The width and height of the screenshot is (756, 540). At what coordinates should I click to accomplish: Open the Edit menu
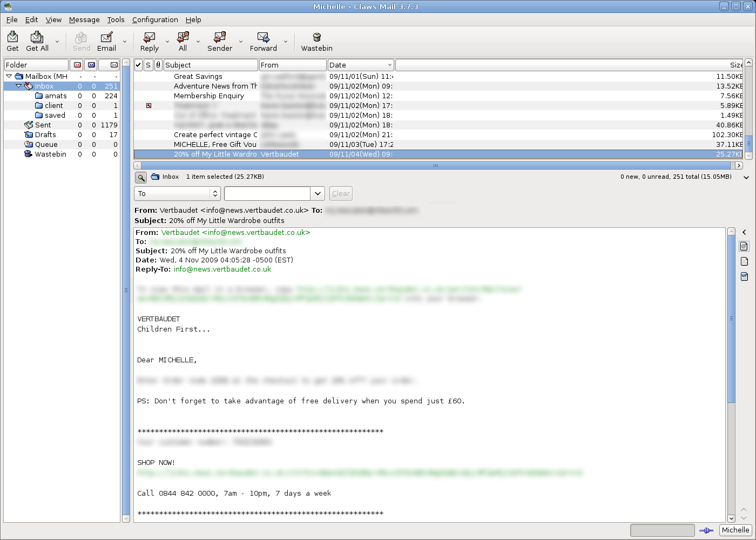pyautogui.click(x=31, y=19)
